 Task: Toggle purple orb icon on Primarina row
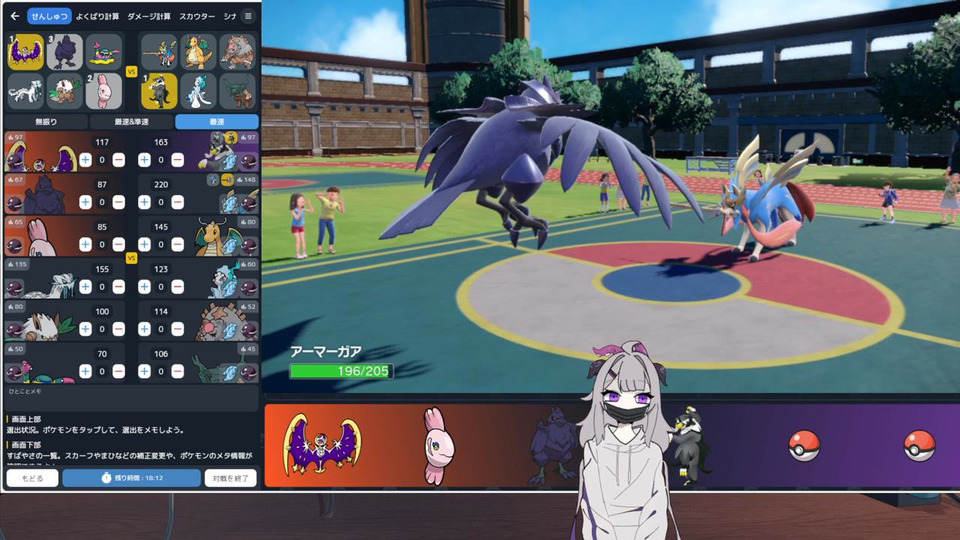pyautogui.click(x=249, y=289)
